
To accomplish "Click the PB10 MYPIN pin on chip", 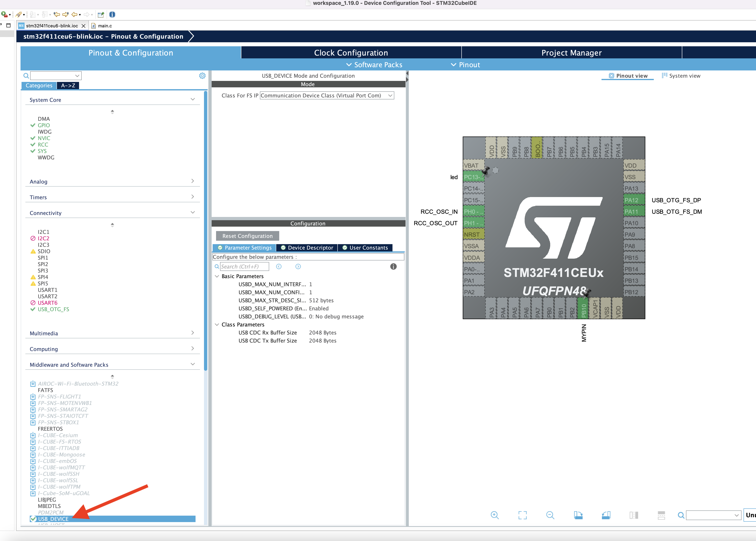I will [x=584, y=309].
